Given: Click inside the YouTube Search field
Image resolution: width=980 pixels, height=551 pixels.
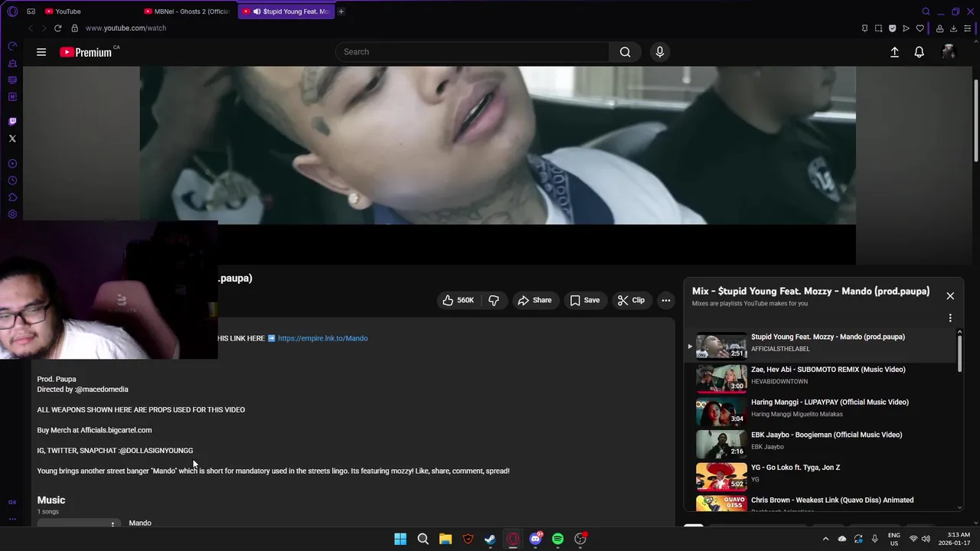Looking at the screenshot, I should pyautogui.click(x=472, y=52).
